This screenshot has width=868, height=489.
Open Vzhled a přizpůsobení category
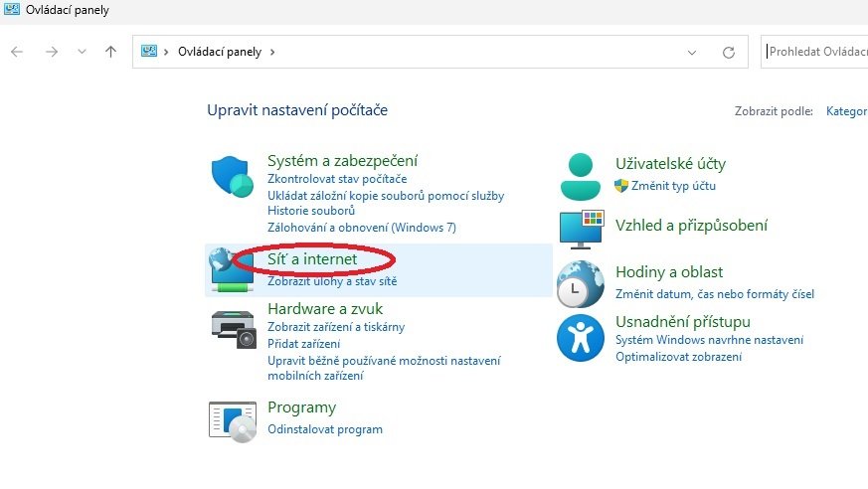(691, 226)
